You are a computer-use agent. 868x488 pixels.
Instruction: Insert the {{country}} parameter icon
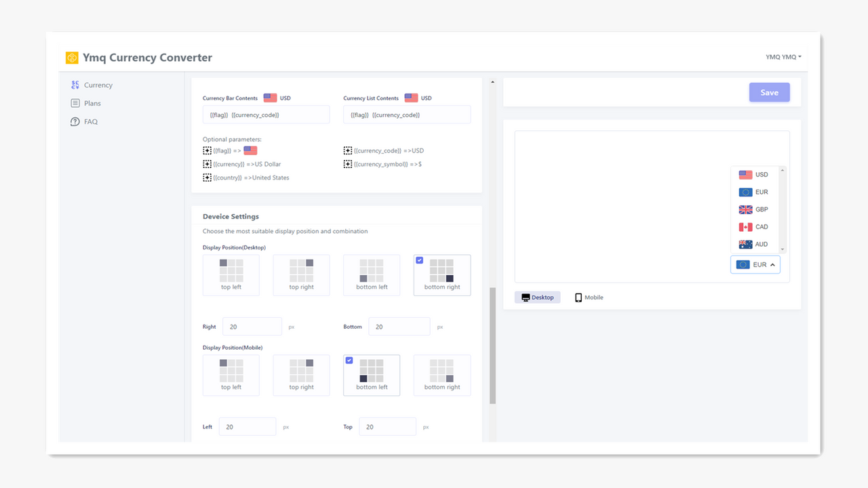click(207, 178)
